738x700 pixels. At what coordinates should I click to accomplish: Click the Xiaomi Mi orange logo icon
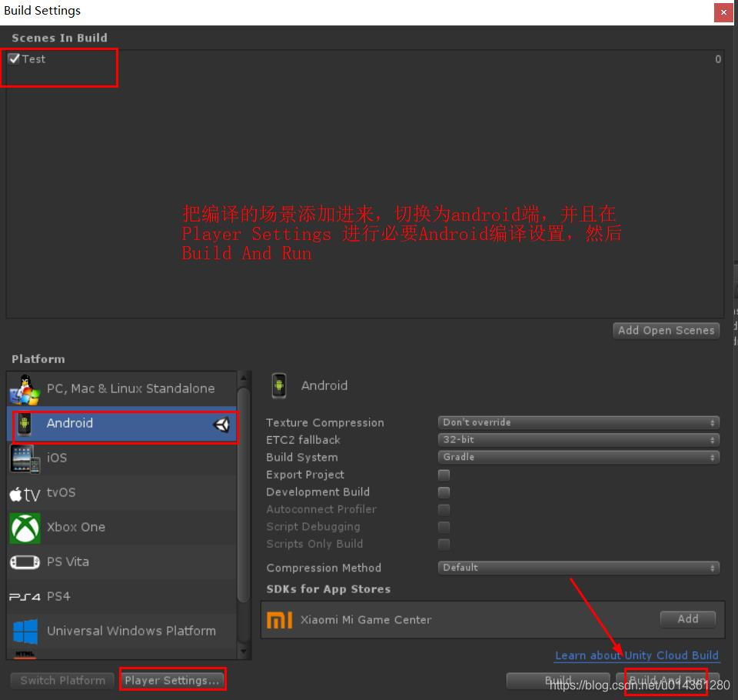click(x=280, y=620)
